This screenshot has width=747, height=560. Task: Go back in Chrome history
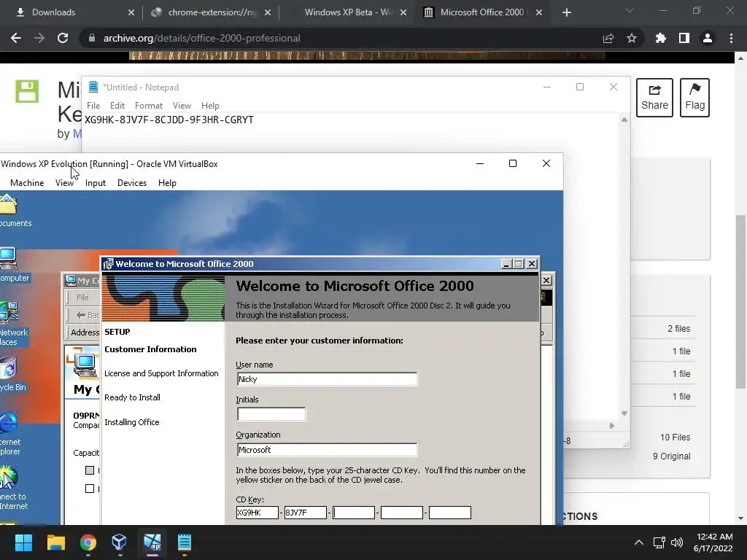pyautogui.click(x=16, y=38)
